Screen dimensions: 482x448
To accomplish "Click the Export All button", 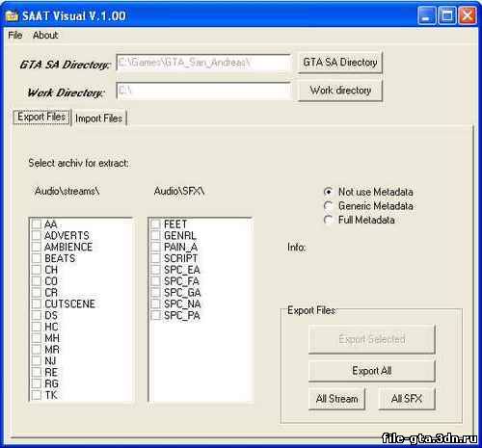I will coord(372,371).
